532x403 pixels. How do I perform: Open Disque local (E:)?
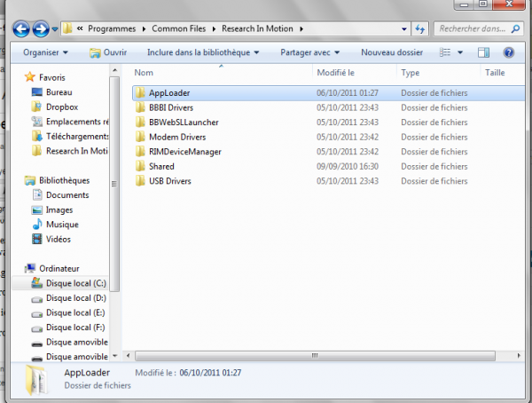[75, 312]
